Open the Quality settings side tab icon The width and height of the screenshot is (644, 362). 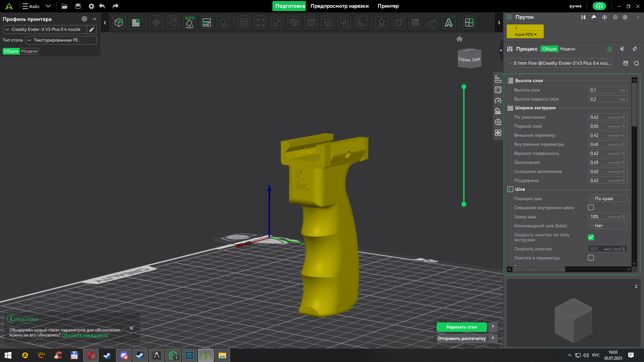coord(498,79)
